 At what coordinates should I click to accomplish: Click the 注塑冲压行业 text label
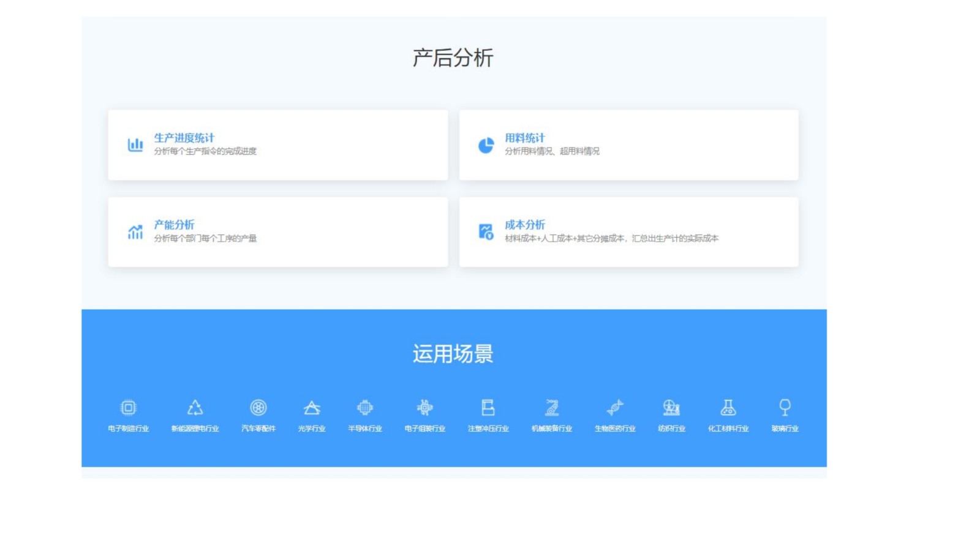(488, 429)
